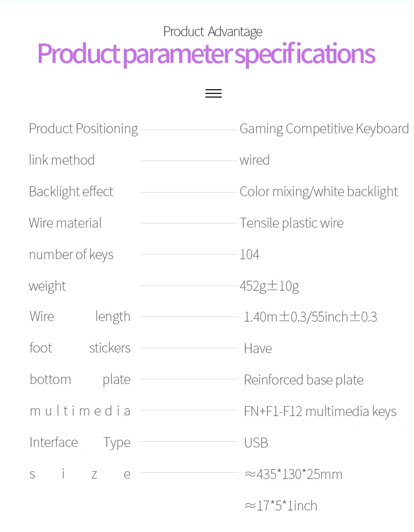Click the "104" number of keys value
Image resolution: width=414 pixels, height=532 pixels.
[x=249, y=254]
